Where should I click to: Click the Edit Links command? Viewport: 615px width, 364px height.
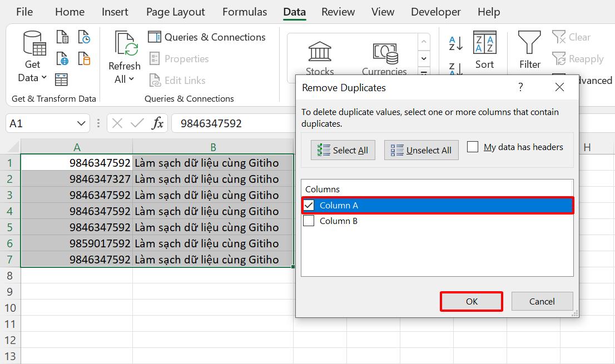[177, 81]
